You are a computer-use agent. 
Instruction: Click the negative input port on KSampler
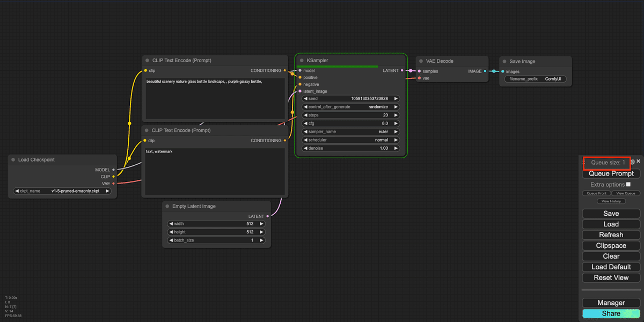click(300, 84)
